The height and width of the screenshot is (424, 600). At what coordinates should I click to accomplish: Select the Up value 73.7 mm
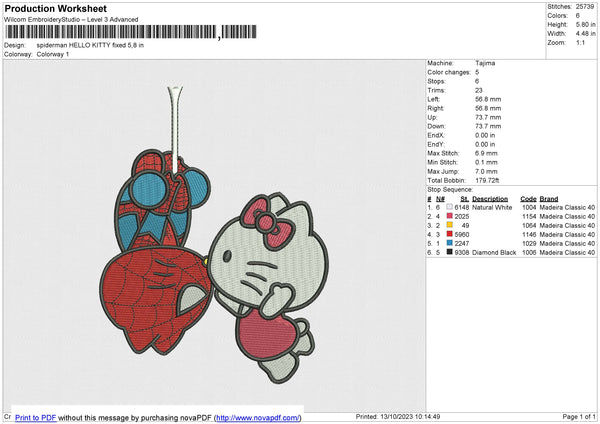[x=488, y=117]
